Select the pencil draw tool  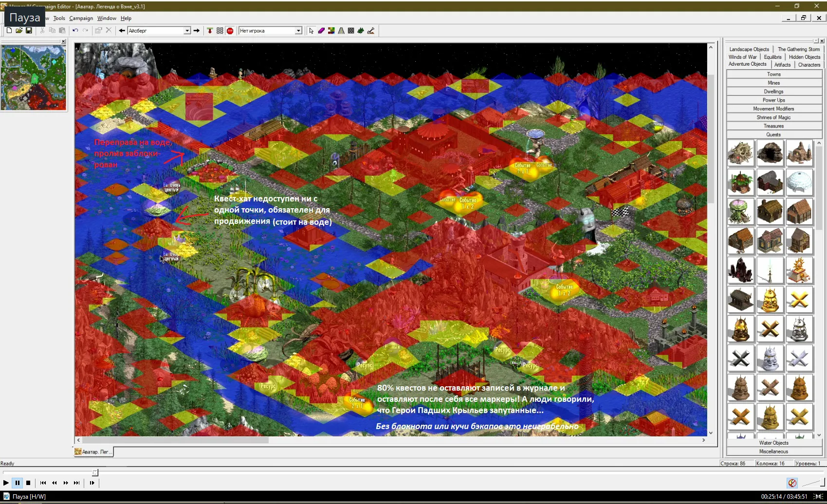[371, 31]
